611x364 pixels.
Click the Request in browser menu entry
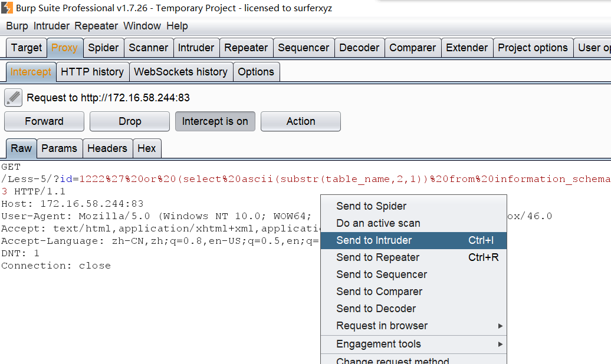pos(413,326)
